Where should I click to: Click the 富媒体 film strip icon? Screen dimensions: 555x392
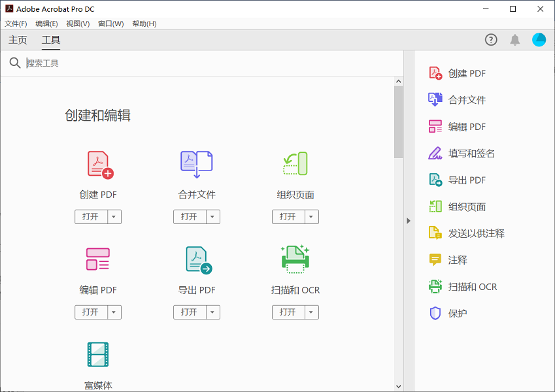(x=98, y=354)
